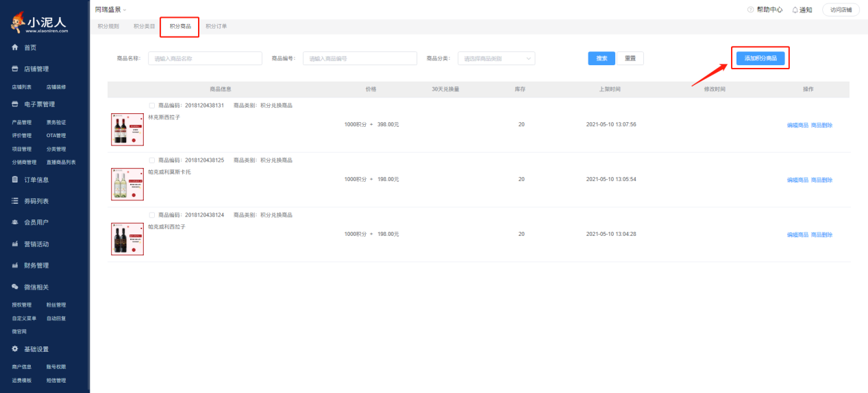Viewport: 868px width, 393px height.
Task: Click 商品删除 for the 林克斯西拉子 row
Action: pos(821,125)
